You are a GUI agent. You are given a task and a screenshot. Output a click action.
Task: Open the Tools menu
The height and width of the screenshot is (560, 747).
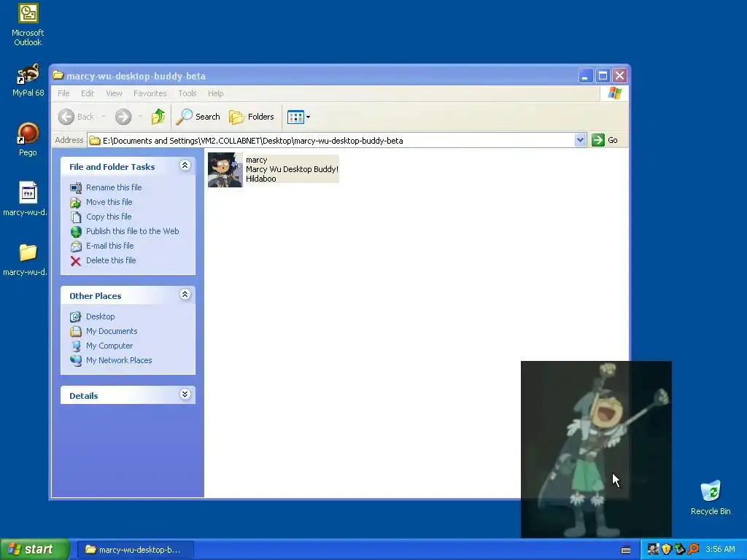[187, 93]
